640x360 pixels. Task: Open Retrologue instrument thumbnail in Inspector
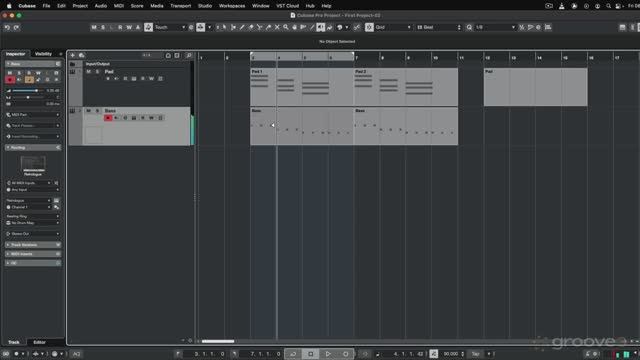pos(33,163)
